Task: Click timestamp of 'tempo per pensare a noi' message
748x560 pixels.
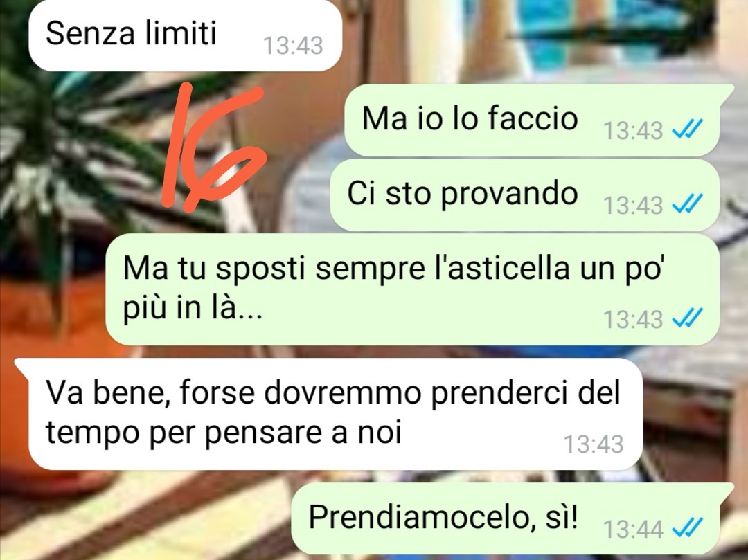Action: pyautogui.click(x=594, y=444)
